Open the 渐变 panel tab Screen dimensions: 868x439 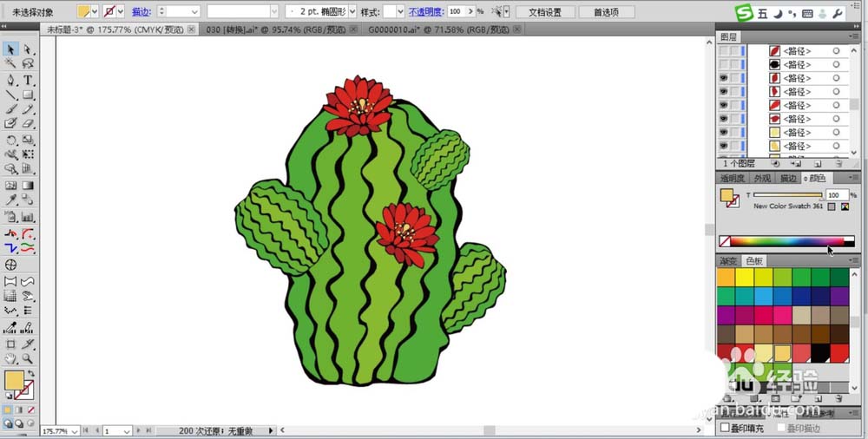click(x=728, y=261)
